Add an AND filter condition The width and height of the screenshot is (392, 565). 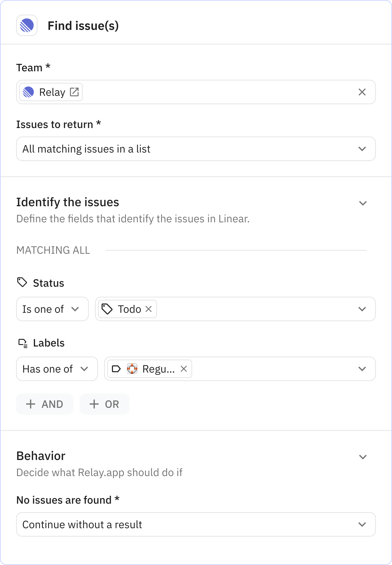[x=45, y=404]
